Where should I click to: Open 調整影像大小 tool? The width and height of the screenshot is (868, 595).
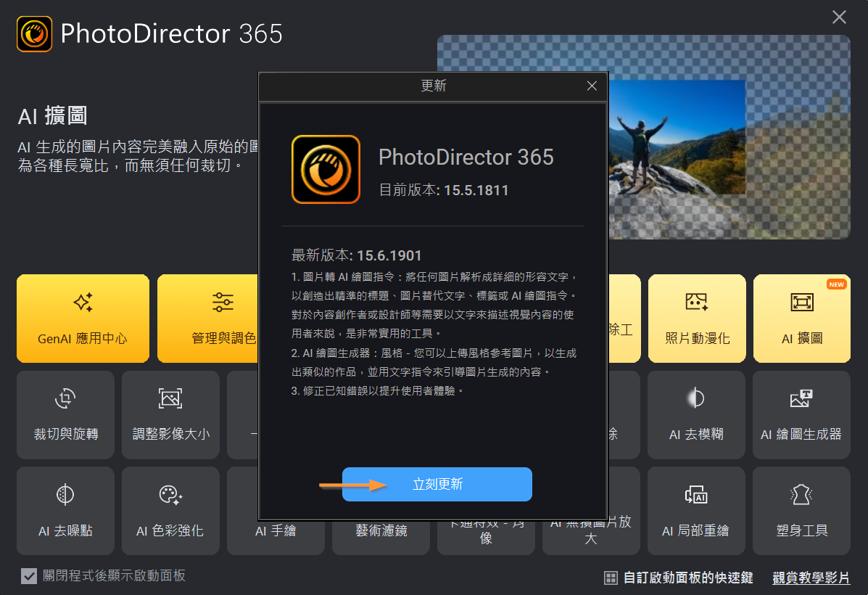(170, 415)
